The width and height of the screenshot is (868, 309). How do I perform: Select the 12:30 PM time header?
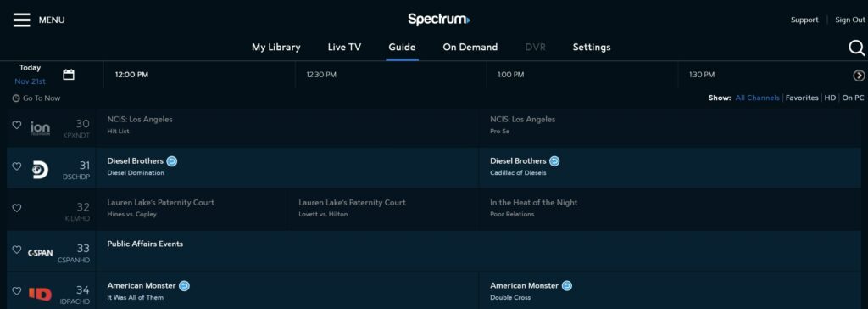click(x=321, y=75)
